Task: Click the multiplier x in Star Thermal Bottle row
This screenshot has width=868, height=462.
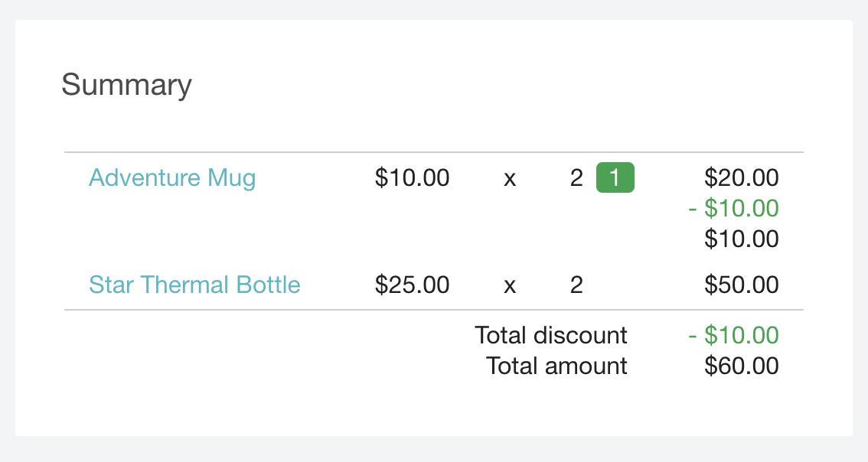Action: click(x=510, y=286)
